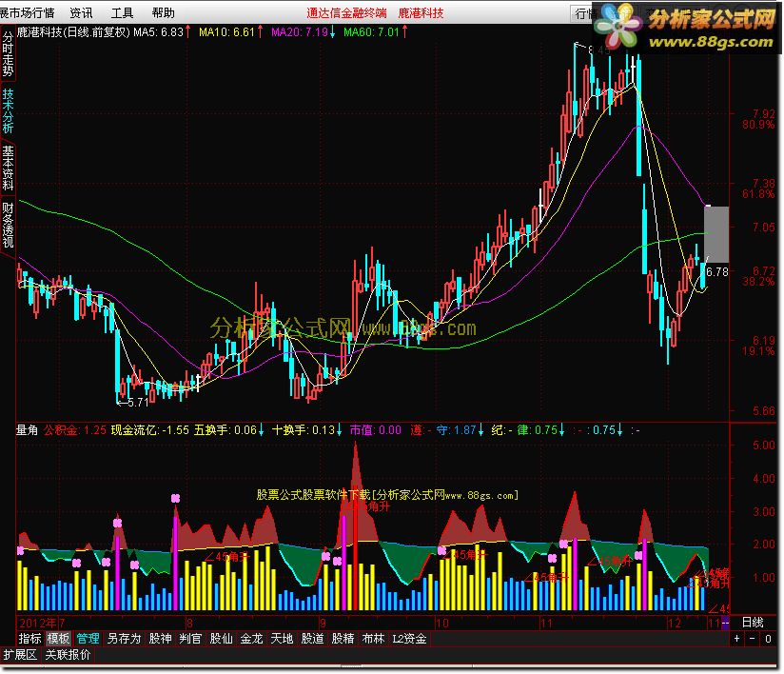Select the 模板 bottom tab
This screenshot has width=784, height=674.
(x=58, y=639)
